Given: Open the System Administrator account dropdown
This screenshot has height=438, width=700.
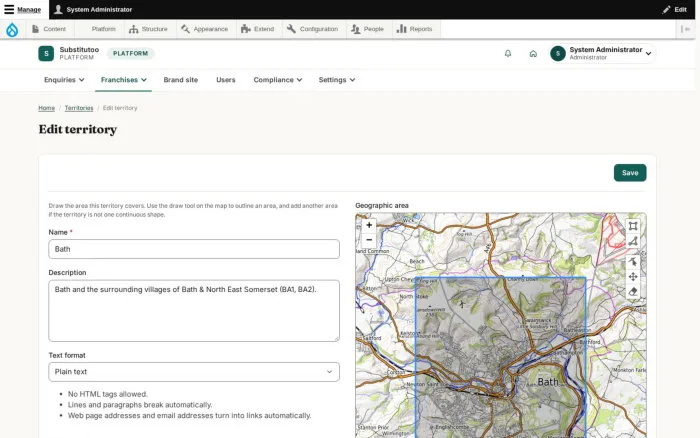Looking at the screenshot, I should 602,54.
